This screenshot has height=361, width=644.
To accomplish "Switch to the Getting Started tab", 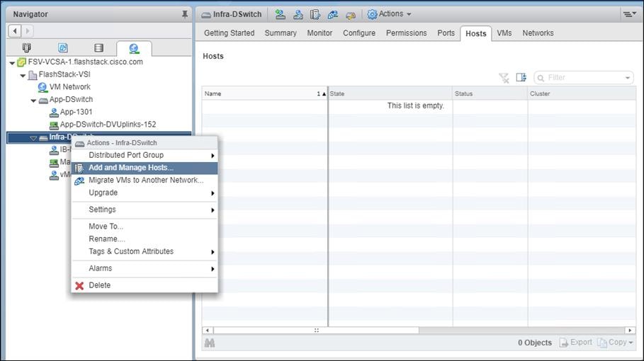I will [x=229, y=33].
